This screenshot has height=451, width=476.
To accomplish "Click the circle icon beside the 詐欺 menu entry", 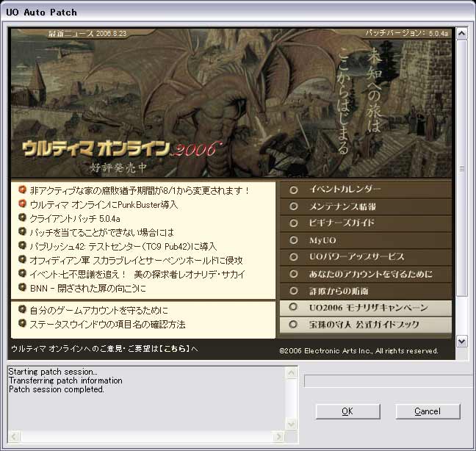I will point(294,291).
